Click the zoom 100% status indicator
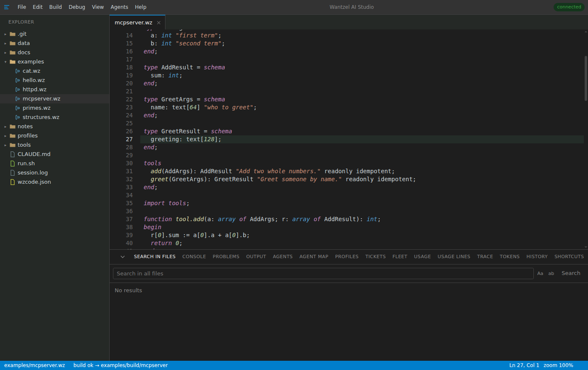The height and width of the screenshot is (370, 588). [x=558, y=365]
